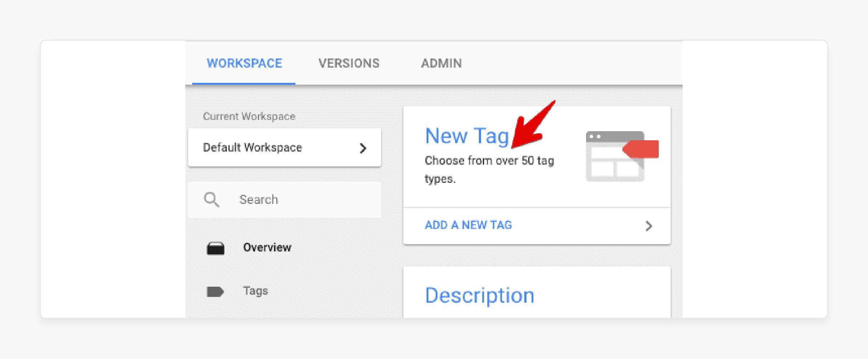Click the Add a New Tag link
Viewport: 868px width, 359px height.
click(x=468, y=225)
